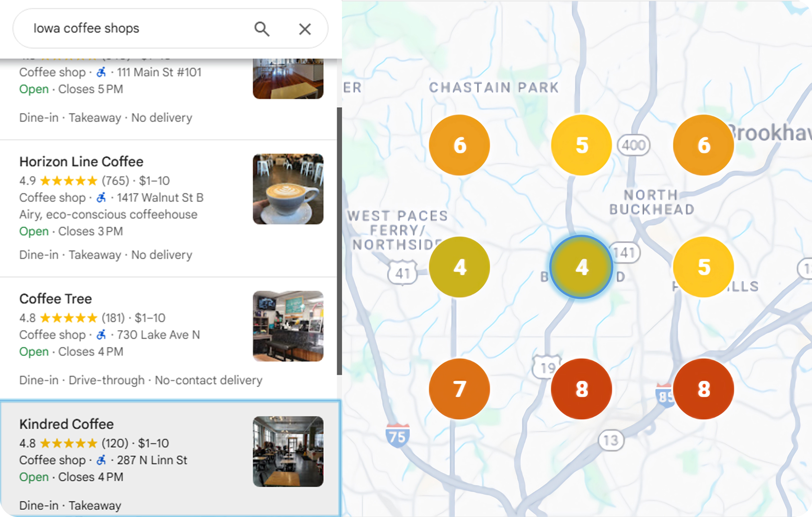Viewport: 812px width, 517px height.
Task: Click the WEST PACES FERRY/NORTHSIDE map label
Action: [398, 230]
